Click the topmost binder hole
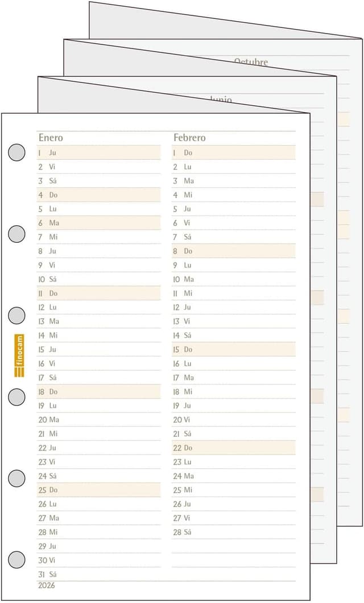364x603 pixels. (x=17, y=152)
